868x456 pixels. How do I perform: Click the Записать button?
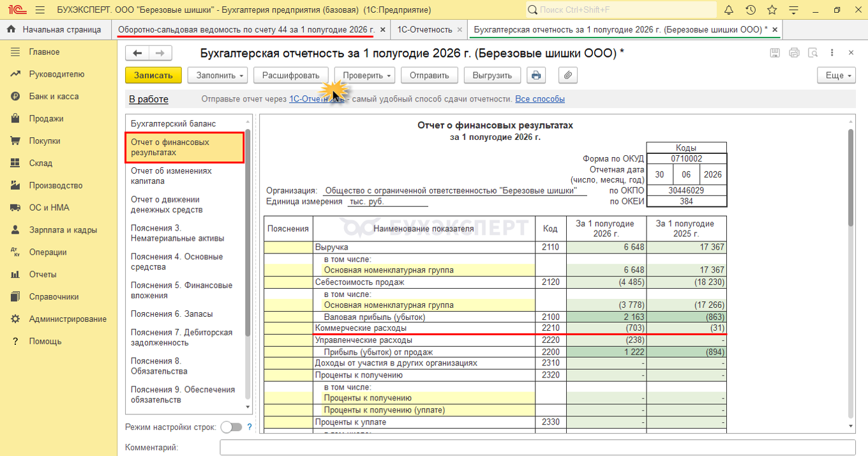(x=153, y=75)
